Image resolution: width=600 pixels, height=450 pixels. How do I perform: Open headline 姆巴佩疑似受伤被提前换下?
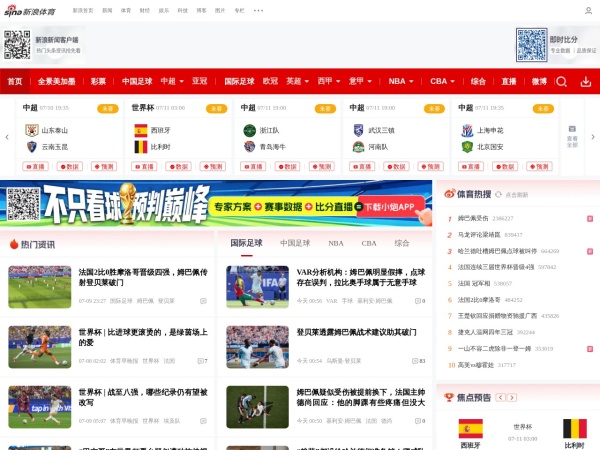361,397
